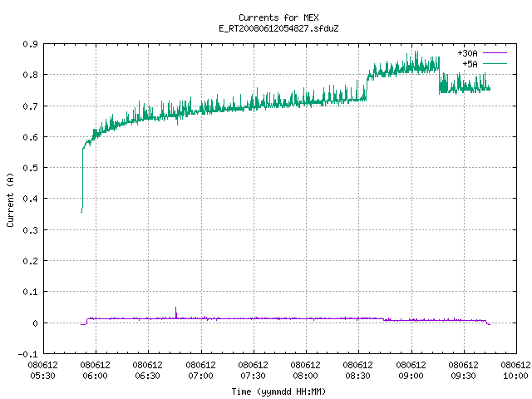
Task: Click the 0.7 y-axis tick label
Action: click(x=30, y=106)
